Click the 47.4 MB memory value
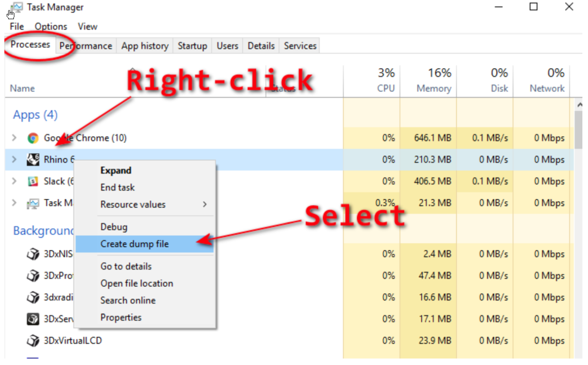588x365 pixels. (436, 276)
